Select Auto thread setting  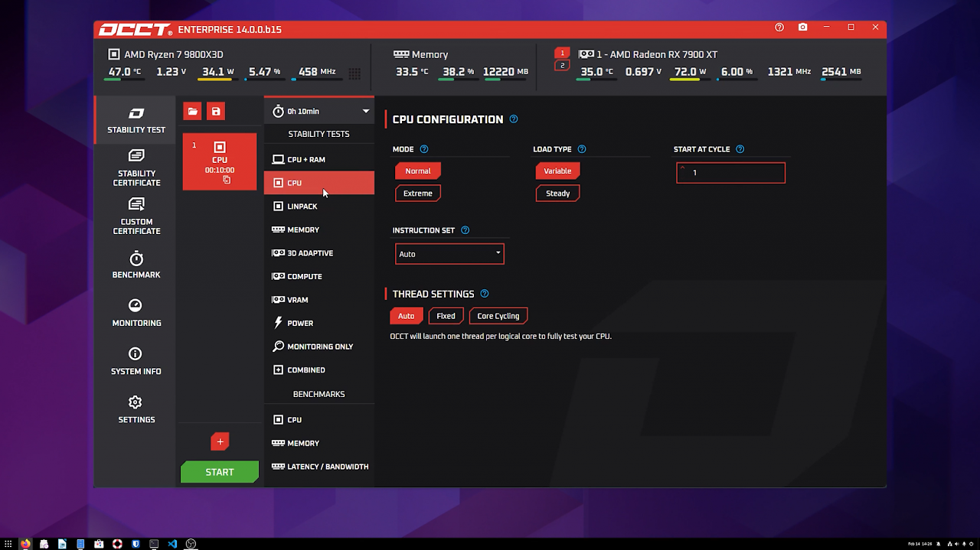407,316
